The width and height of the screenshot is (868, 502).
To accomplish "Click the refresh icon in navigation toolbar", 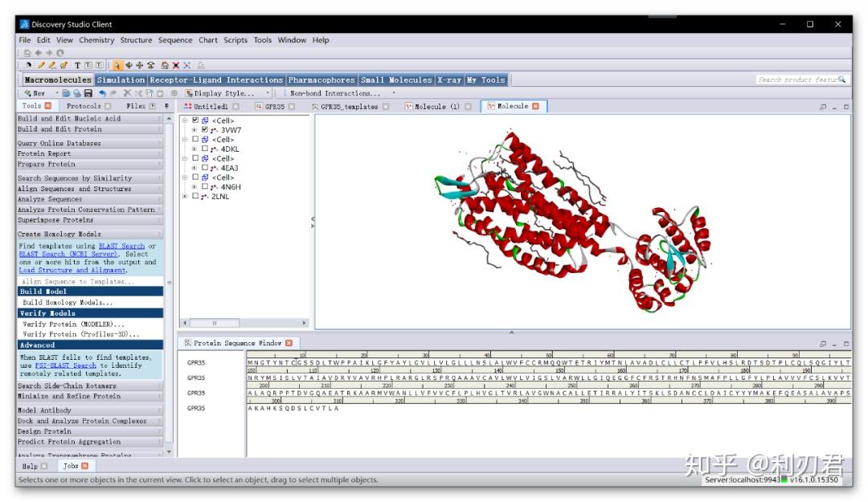I will click(x=60, y=52).
